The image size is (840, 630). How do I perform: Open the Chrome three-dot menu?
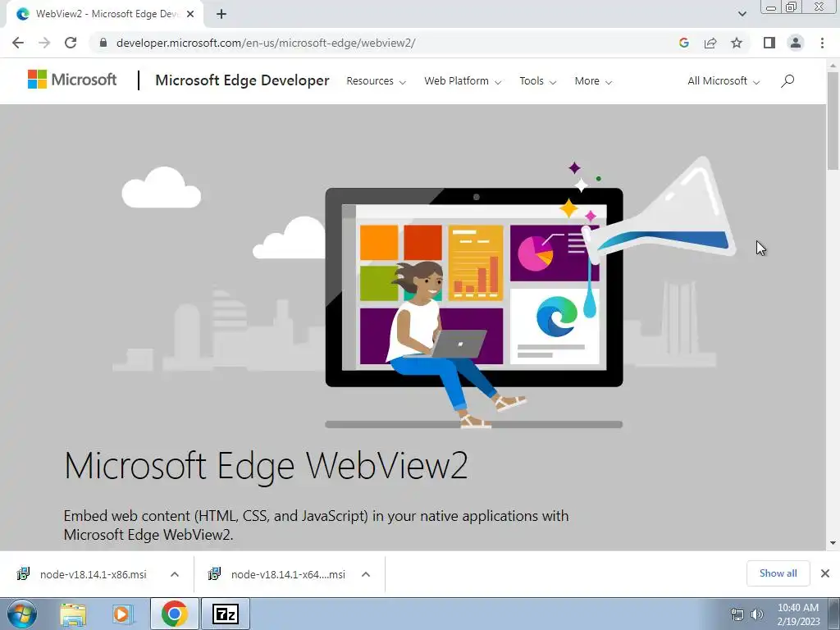822,43
